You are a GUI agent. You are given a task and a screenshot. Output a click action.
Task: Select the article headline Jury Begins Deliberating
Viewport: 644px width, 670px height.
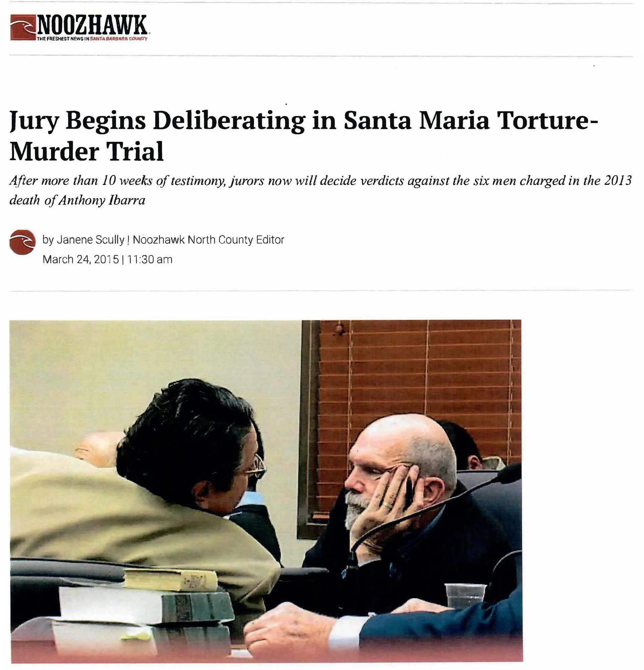[303, 137]
